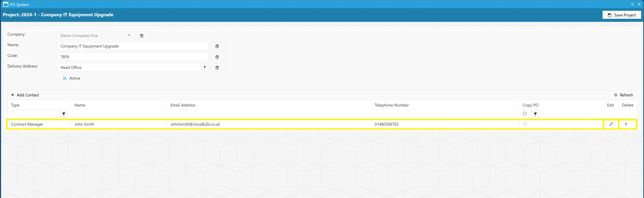Close the PO System window

coord(639,4)
